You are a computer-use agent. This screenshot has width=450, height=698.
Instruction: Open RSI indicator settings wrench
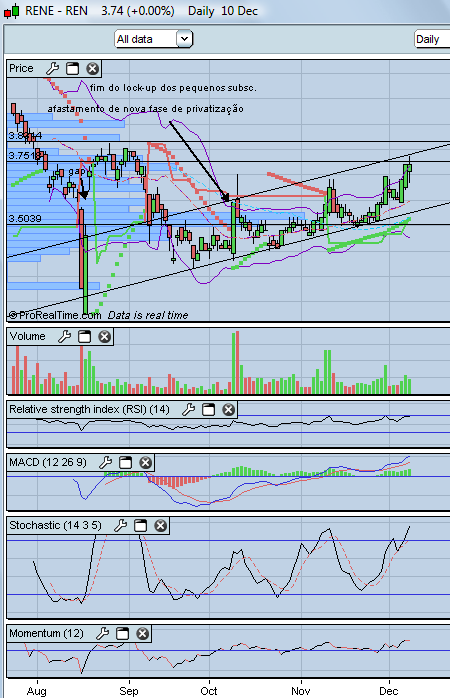click(x=189, y=410)
